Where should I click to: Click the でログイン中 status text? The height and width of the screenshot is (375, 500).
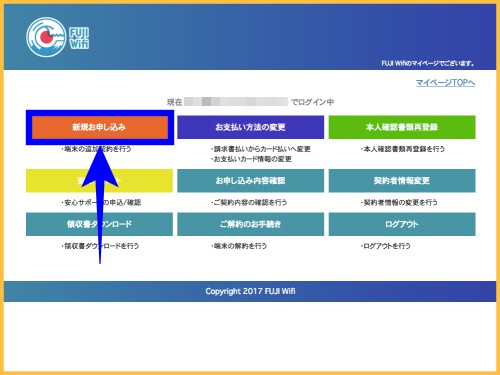click(x=312, y=102)
